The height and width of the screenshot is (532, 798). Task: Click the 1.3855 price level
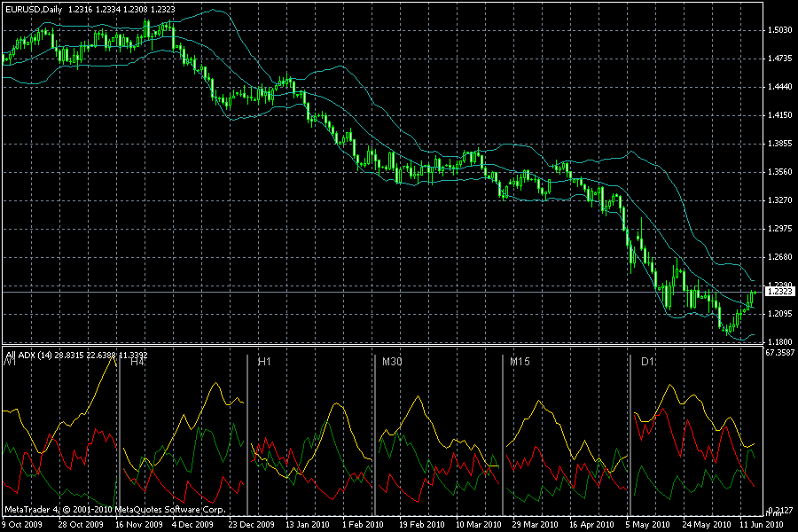pyautogui.click(x=779, y=144)
